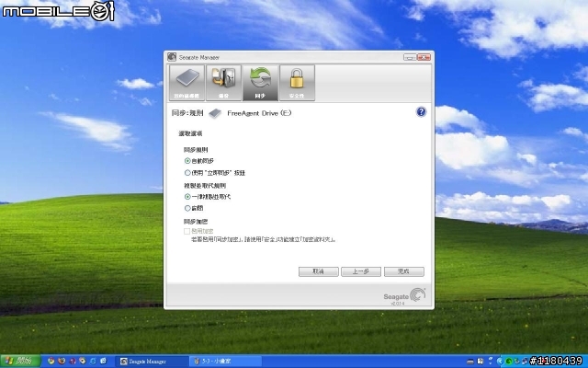Screen dimensions: 588x368
Task: Click the quick launch icon right of Internet Explorer
Action: 103,362
